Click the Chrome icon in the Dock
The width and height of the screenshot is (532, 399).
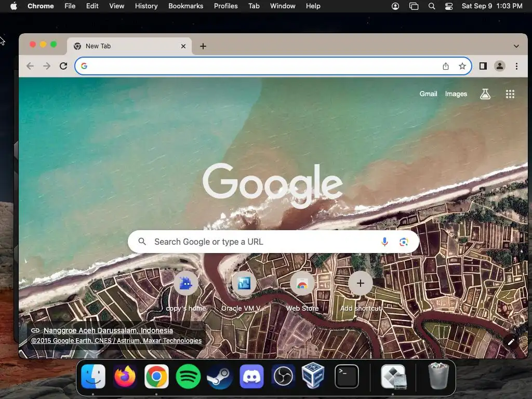pos(156,376)
